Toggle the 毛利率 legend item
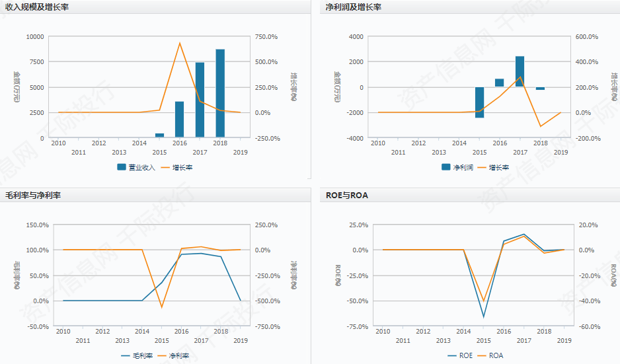This screenshot has width=620, height=364. 137,355
